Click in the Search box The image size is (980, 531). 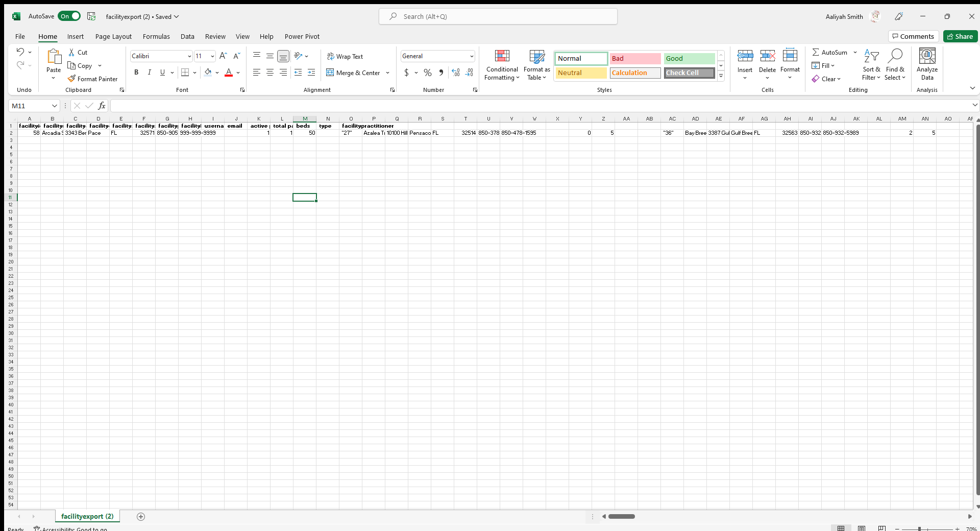[x=498, y=16]
